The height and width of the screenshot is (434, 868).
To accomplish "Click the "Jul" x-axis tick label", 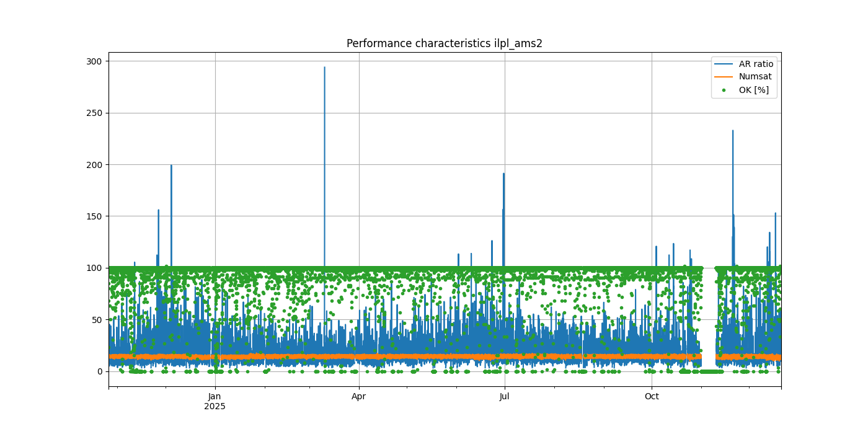I will 505,396.
